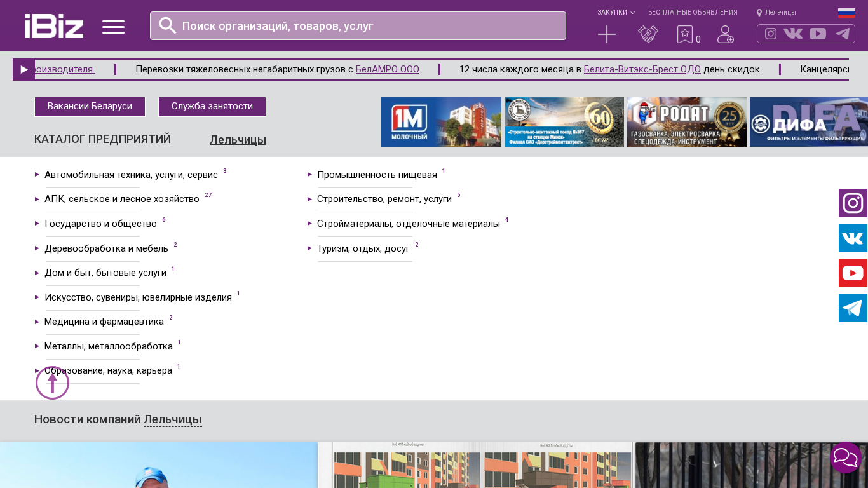Change city via Лельчицы location selector
This screenshot has height=488, width=868.
coord(776,13)
